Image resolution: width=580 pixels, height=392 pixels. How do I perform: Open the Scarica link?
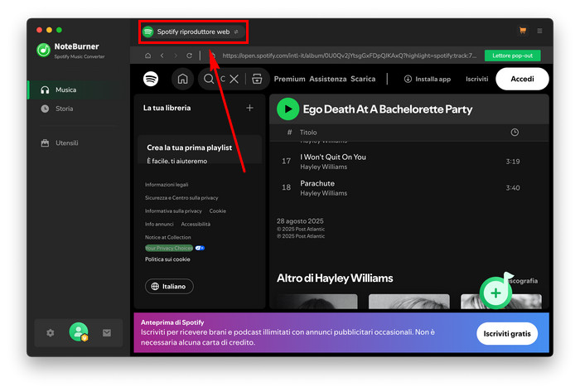coord(363,79)
